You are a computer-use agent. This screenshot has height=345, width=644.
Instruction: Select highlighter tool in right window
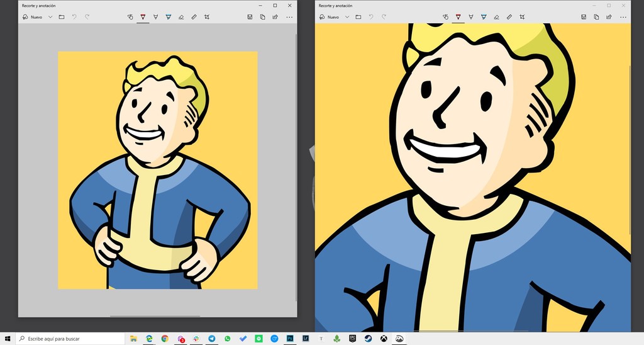[x=484, y=17]
